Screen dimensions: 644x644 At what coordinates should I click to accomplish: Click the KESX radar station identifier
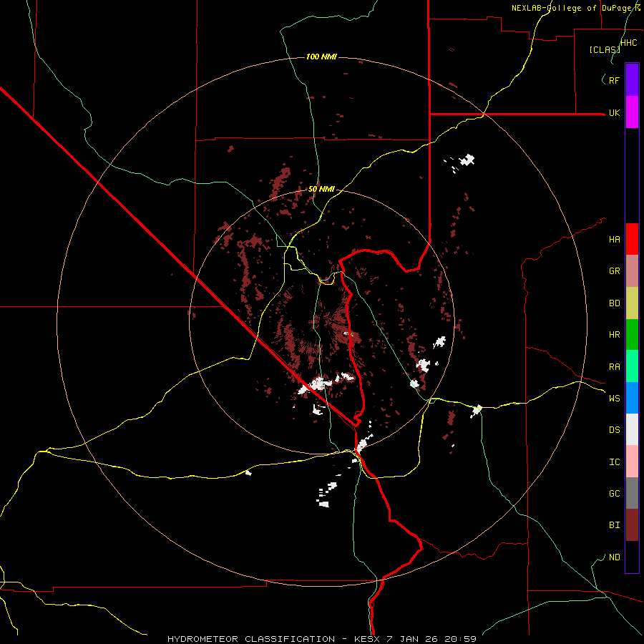click(x=368, y=639)
